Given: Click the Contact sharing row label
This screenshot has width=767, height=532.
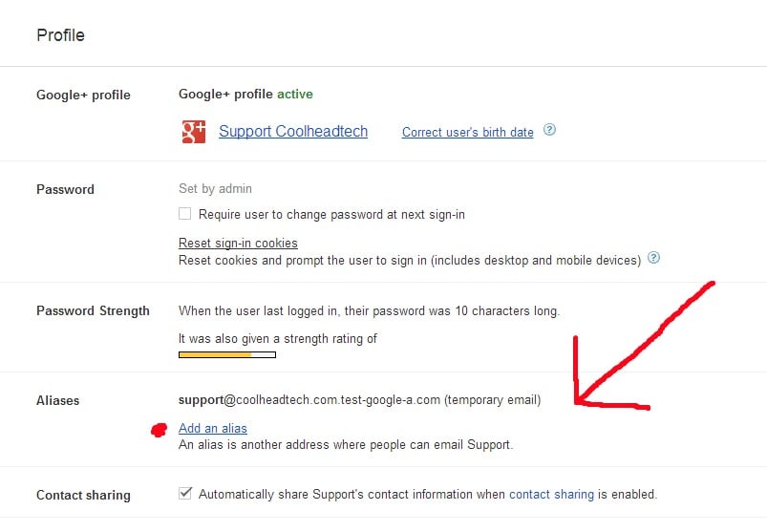Looking at the screenshot, I should [x=83, y=495].
